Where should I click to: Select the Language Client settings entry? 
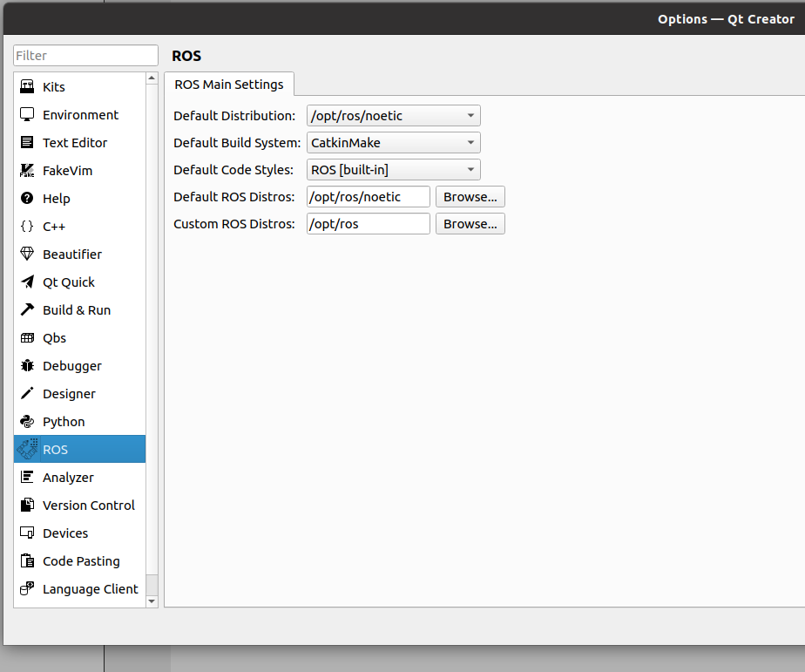tap(90, 588)
